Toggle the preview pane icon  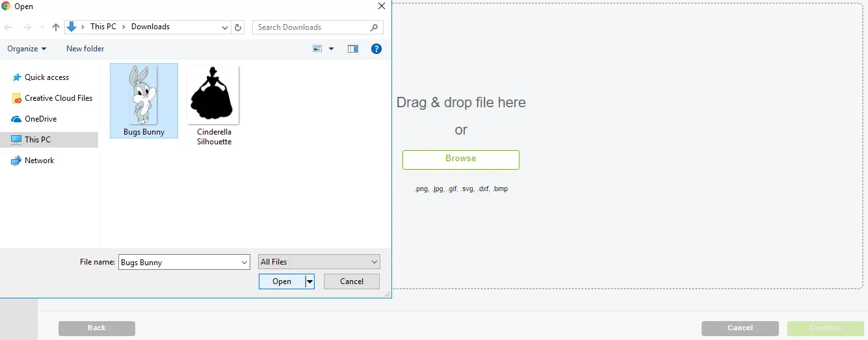(x=353, y=49)
